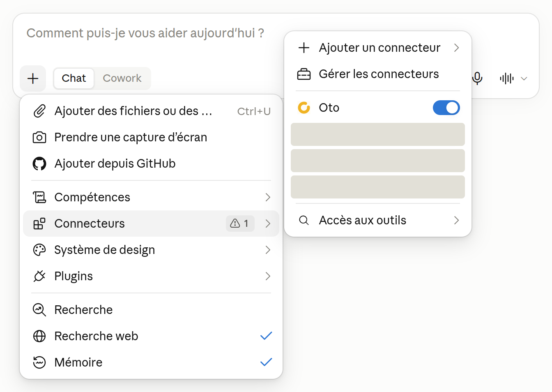Click the Compétences scroll icon
Image resolution: width=552 pixels, height=392 pixels.
pyautogui.click(x=39, y=197)
